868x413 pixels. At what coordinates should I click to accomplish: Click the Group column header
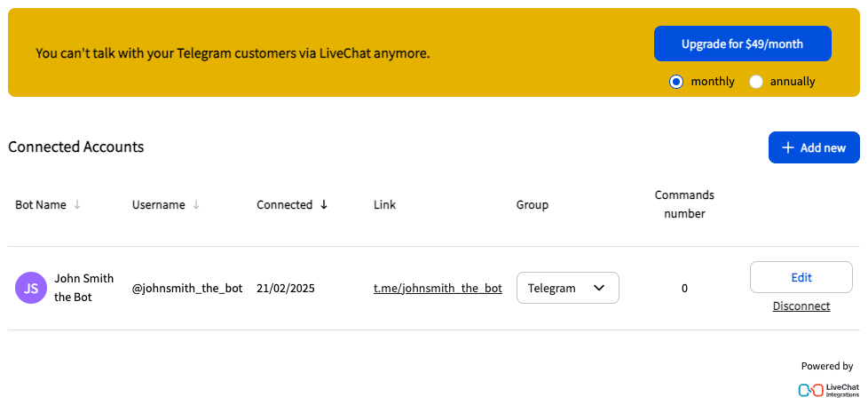point(532,205)
